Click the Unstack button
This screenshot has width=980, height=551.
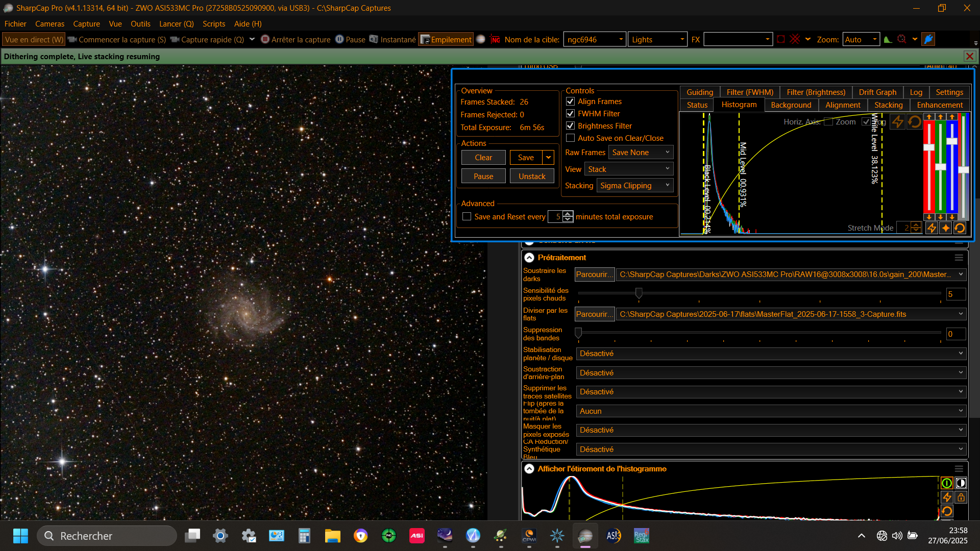point(532,177)
